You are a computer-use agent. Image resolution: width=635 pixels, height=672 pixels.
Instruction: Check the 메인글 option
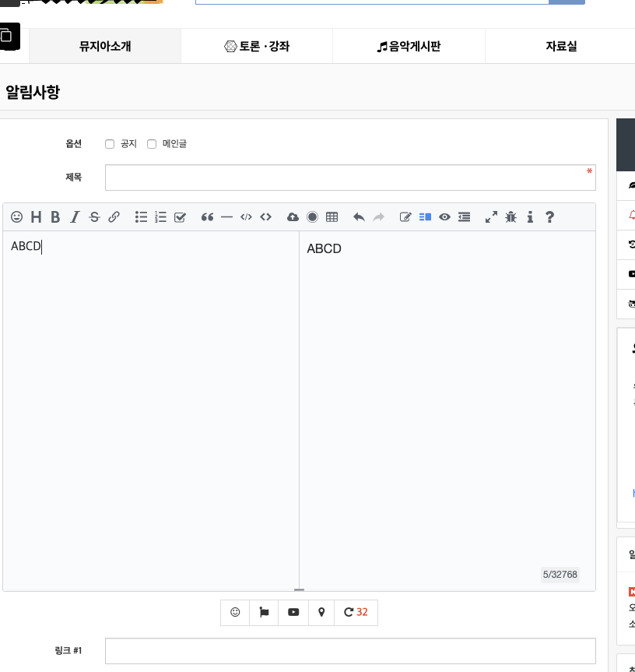pos(152,144)
